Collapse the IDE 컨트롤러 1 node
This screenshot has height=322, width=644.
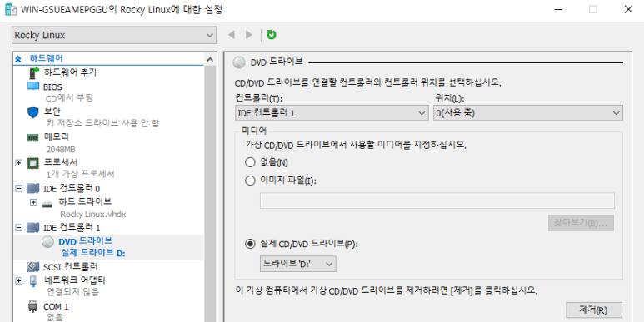pos(18,228)
